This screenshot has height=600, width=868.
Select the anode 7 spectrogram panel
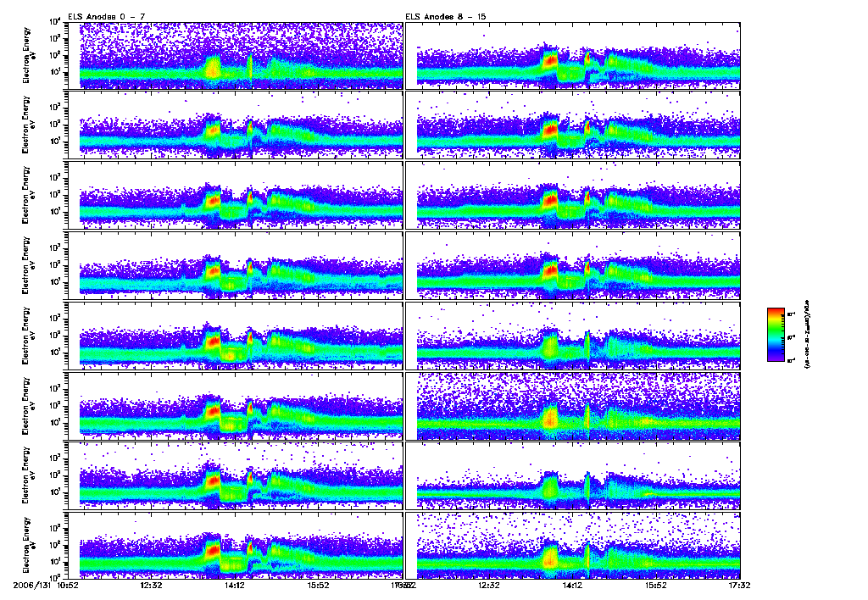coord(235,546)
